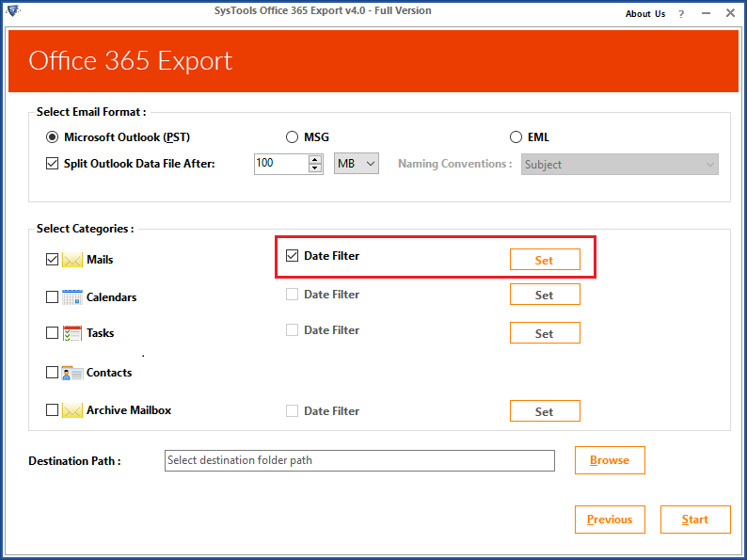Uncheck the Mails category checkbox
Screen dimensions: 747x560
(x=52, y=260)
